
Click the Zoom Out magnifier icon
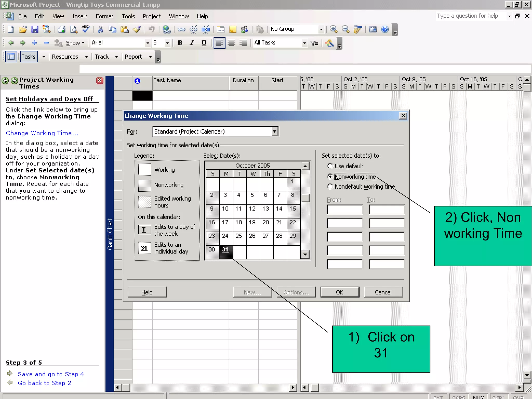pyautogui.click(x=345, y=29)
